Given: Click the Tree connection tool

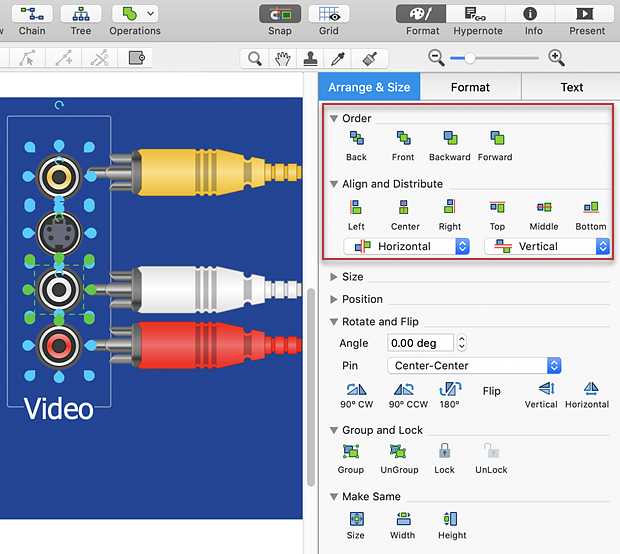Looking at the screenshot, I should (x=81, y=14).
